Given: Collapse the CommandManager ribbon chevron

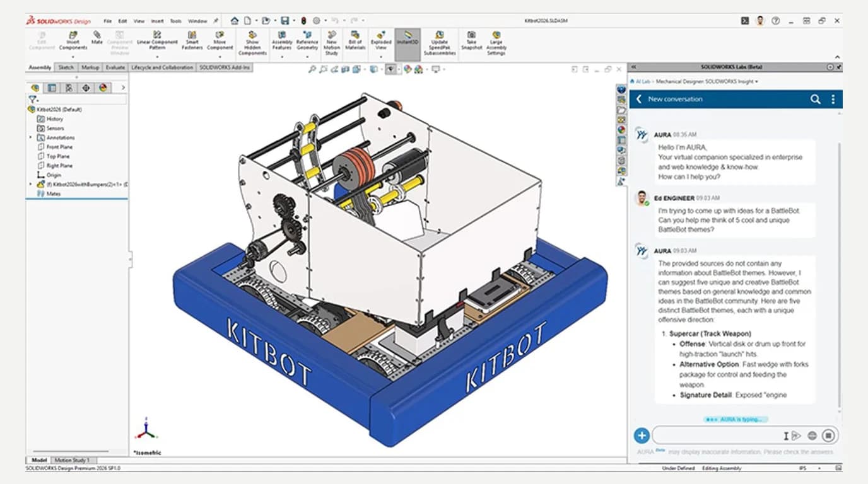Looking at the screenshot, I should [837, 57].
